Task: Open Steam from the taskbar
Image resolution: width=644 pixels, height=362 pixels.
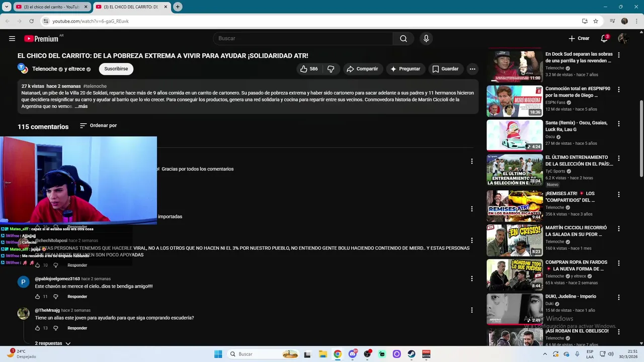Action: pos(412,354)
